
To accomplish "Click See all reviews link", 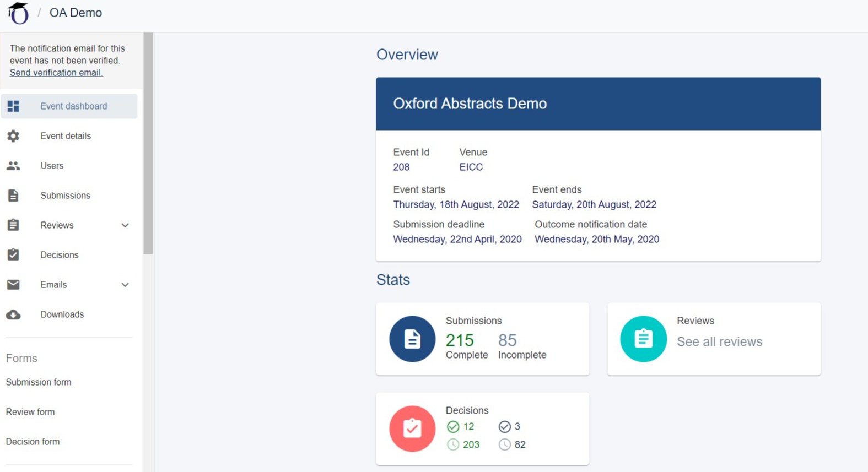I will click(x=720, y=341).
